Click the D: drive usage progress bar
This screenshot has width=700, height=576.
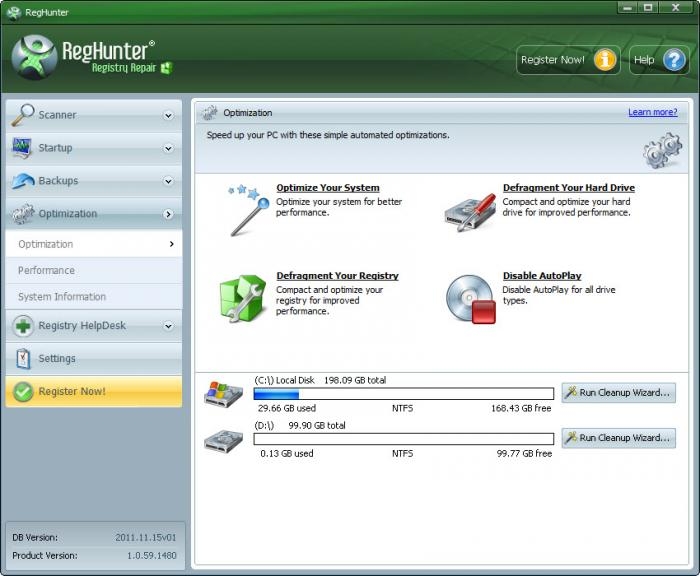(x=404, y=439)
